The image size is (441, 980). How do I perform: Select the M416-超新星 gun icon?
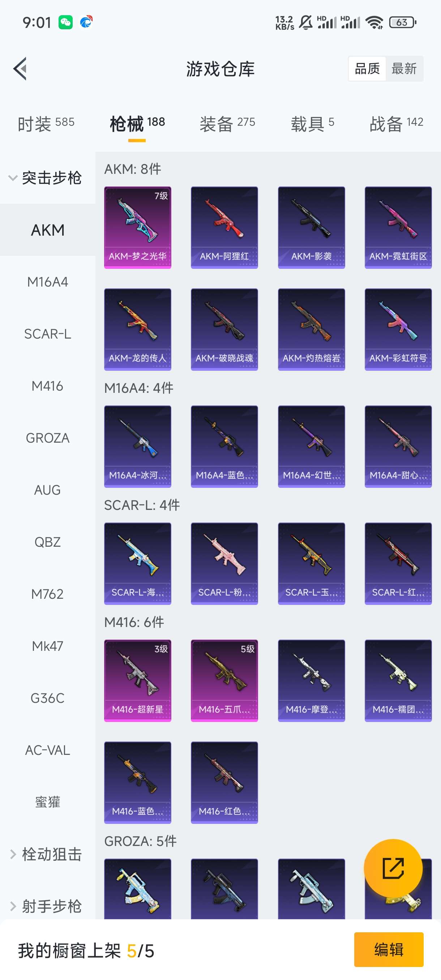(x=138, y=680)
